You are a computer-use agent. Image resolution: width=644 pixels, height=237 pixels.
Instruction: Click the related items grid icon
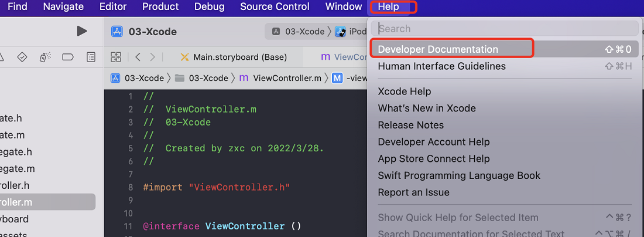coord(116,57)
